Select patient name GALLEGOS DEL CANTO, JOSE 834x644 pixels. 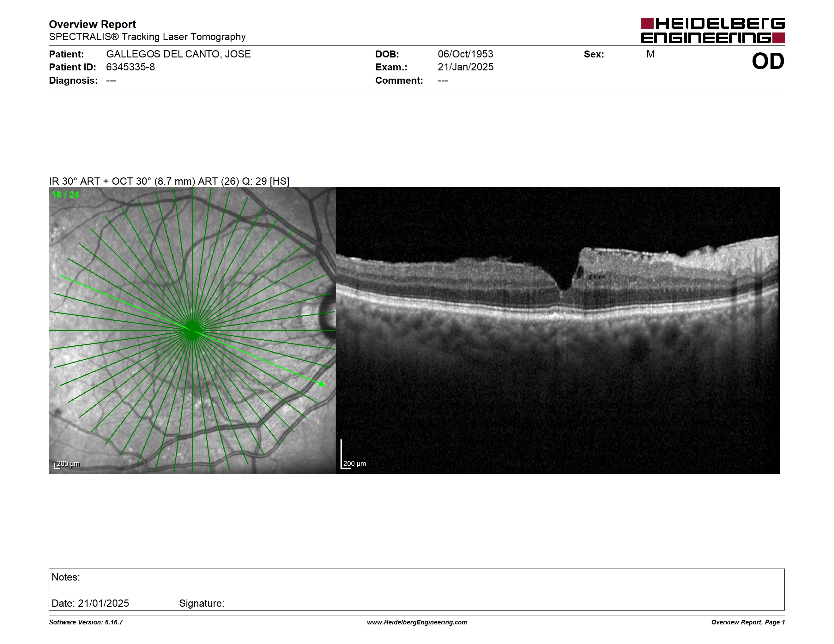[178, 54]
